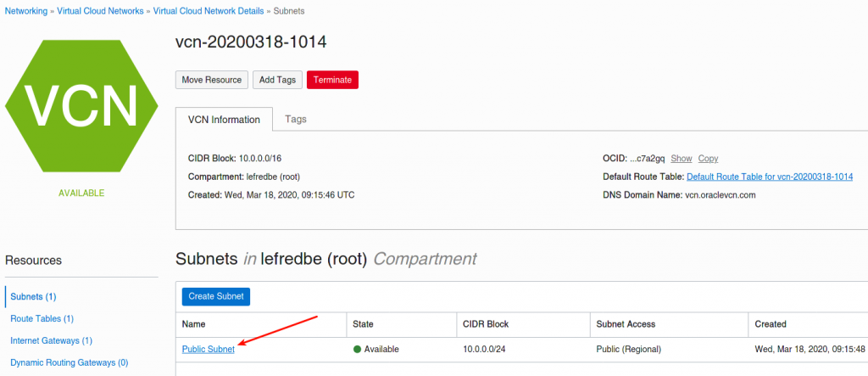Image resolution: width=868 pixels, height=376 pixels.
Task: Click the VCN Created timestamp text
Action: coord(271,195)
